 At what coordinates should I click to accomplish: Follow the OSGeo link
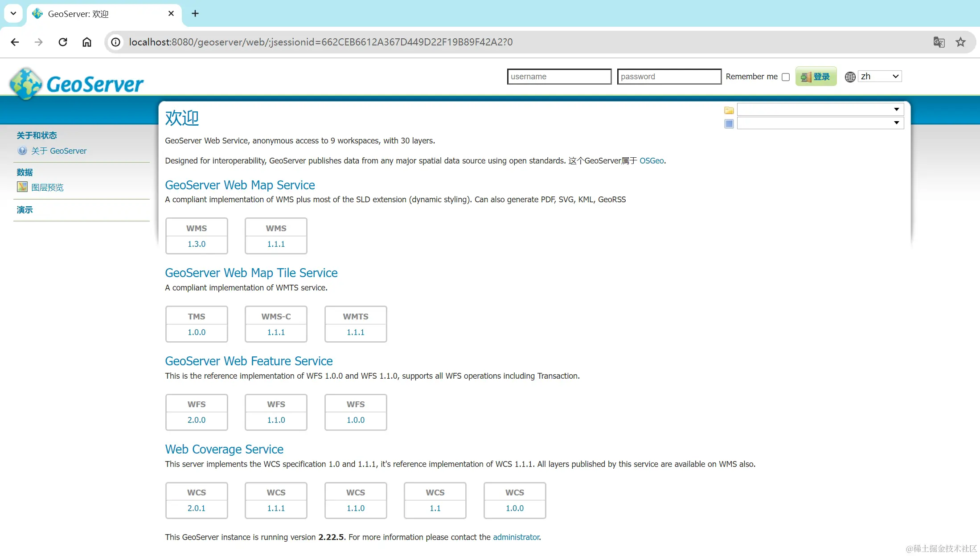click(651, 160)
